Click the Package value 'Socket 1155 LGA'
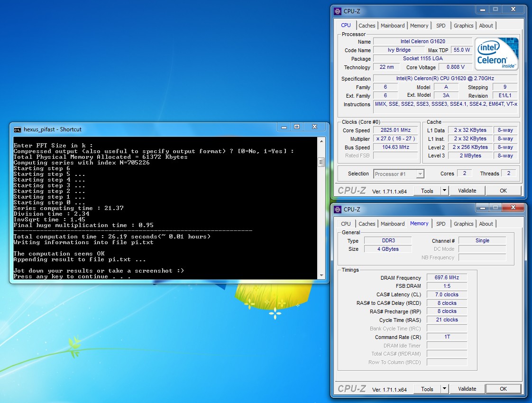 point(423,58)
